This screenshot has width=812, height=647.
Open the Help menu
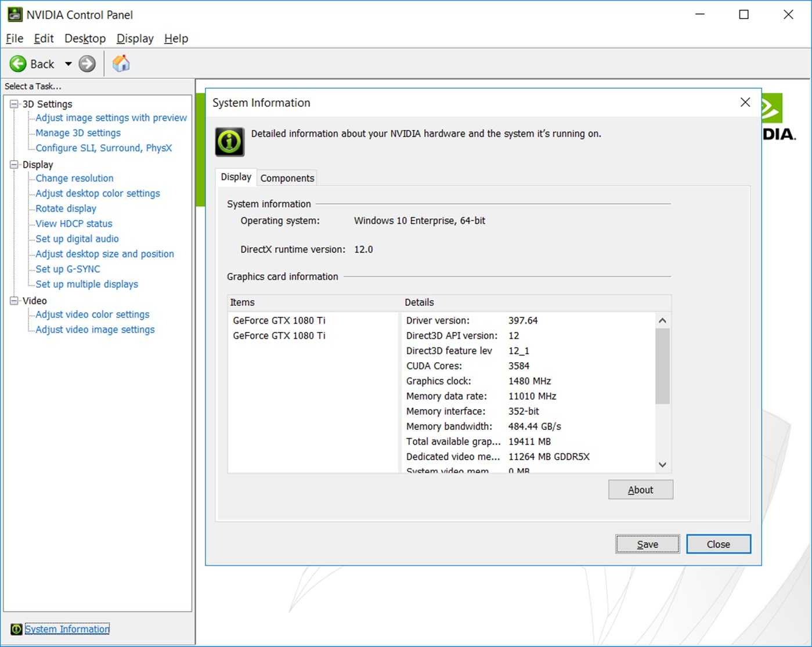pyautogui.click(x=176, y=38)
